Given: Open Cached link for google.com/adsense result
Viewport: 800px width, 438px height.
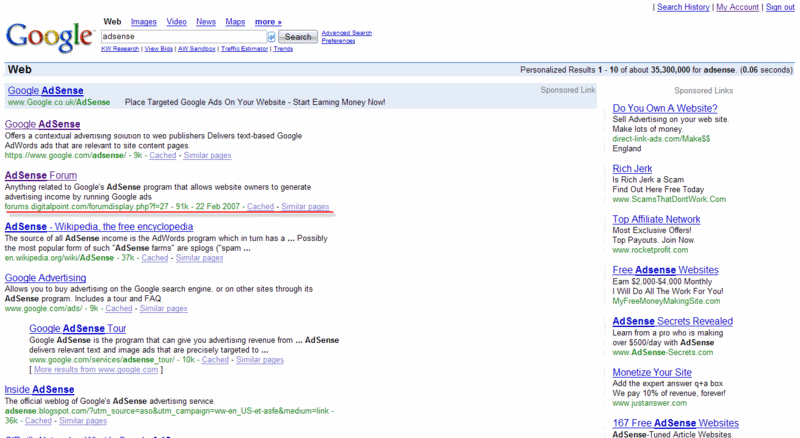Looking at the screenshot, I should point(163,155).
